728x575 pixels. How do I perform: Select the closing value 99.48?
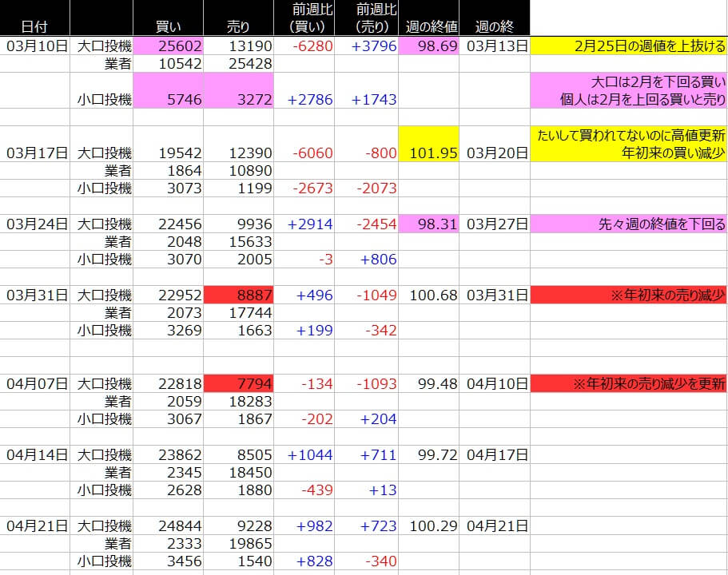click(x=428, y=383)
